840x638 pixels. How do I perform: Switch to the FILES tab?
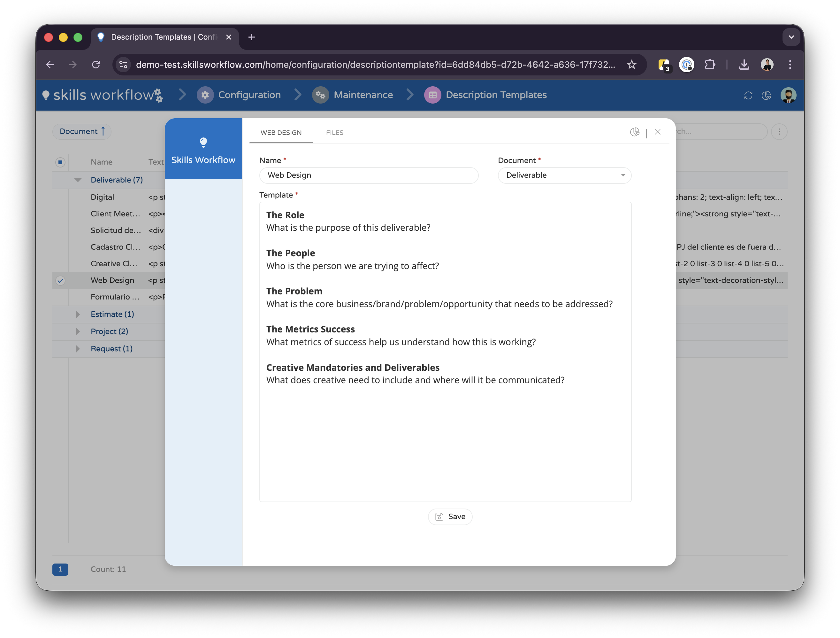pos(334,133)
